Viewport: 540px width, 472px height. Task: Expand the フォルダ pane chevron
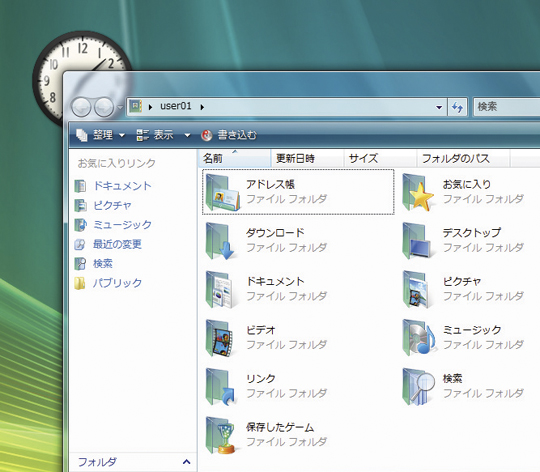pos(187,462)
